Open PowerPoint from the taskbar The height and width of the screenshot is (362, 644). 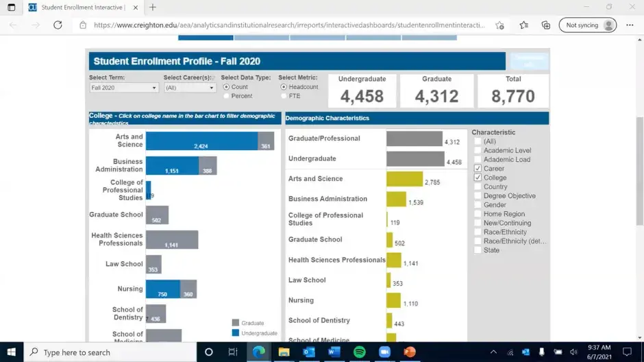[410, 352]
